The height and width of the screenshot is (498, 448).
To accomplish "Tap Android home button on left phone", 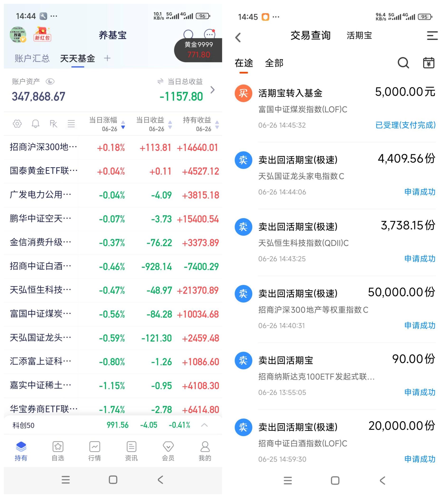I will (x=113, y=479).
